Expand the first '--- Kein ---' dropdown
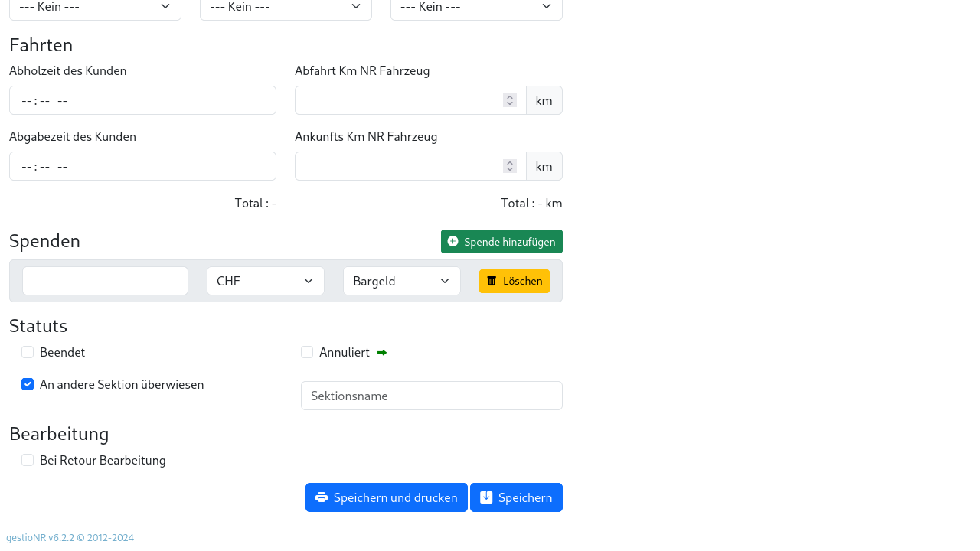Screen dimensions: 980x551 (x=95, y=8)
